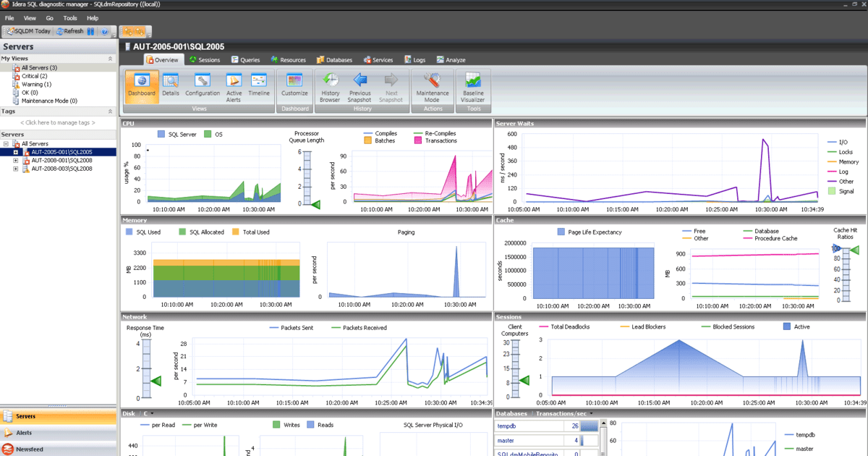The image size is (868, 456).
Task: Collapse the Tags section
Action: 111,111
